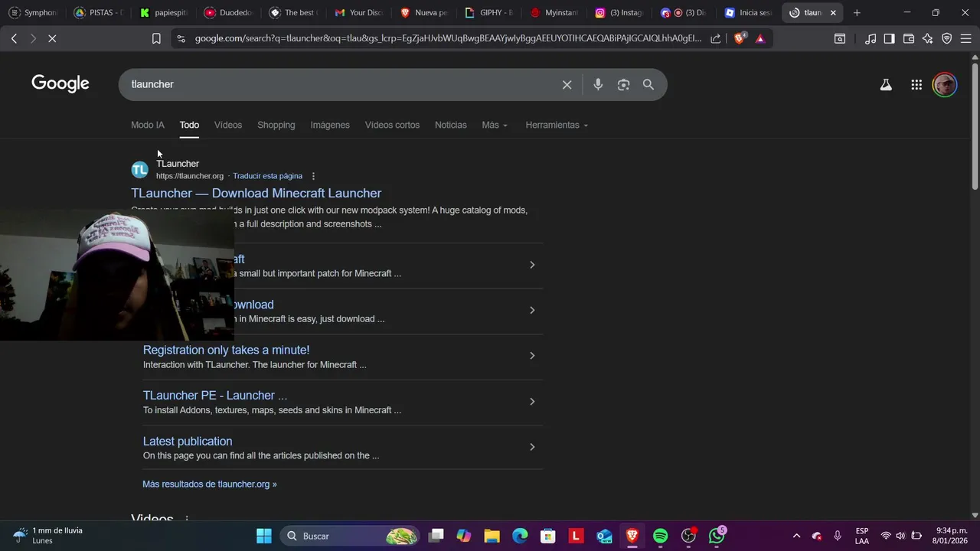The width and height of the screenshot is (980, 551).
Task: Switch to the GIPHY browser tab
Action: pyautogui.click(x=488, y=12)
